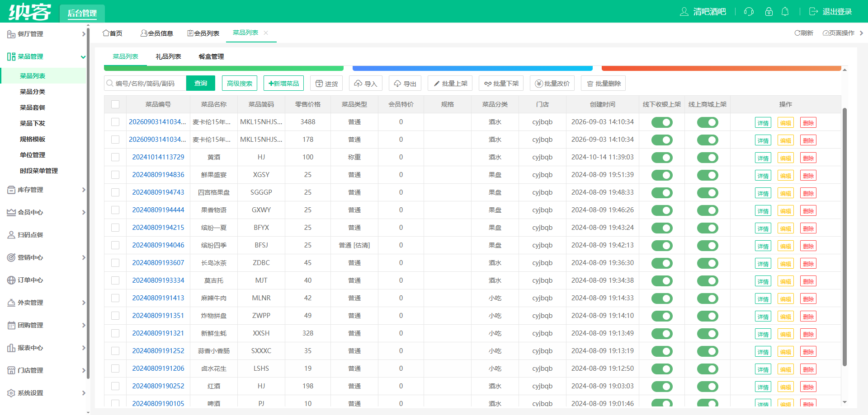Click 高级搜索 advanced search button

click(240, 83)
